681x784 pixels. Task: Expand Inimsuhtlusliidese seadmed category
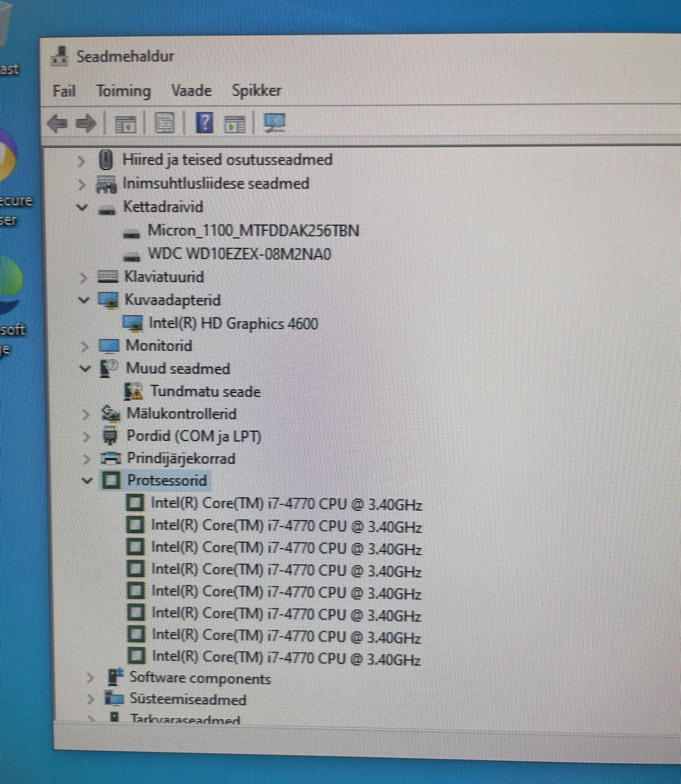[x=81, y=184]
